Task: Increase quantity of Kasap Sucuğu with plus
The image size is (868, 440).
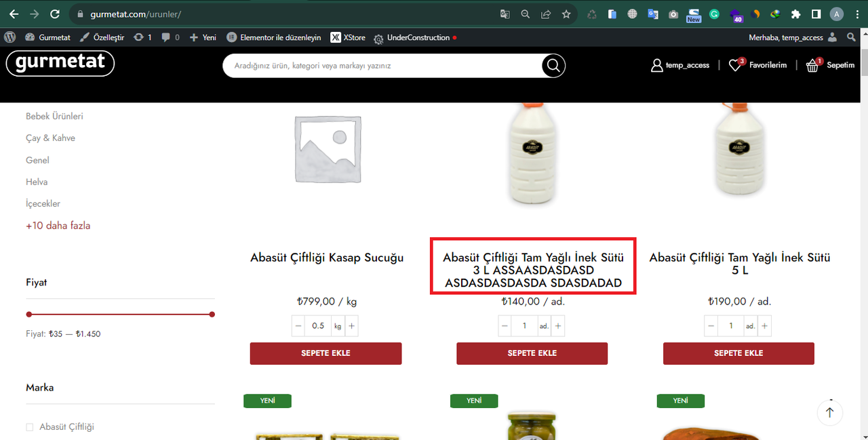Action: (x=351, y=326)
